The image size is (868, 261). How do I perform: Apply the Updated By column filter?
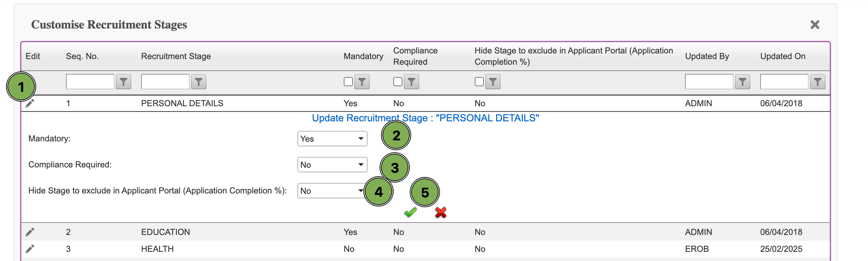743,82
